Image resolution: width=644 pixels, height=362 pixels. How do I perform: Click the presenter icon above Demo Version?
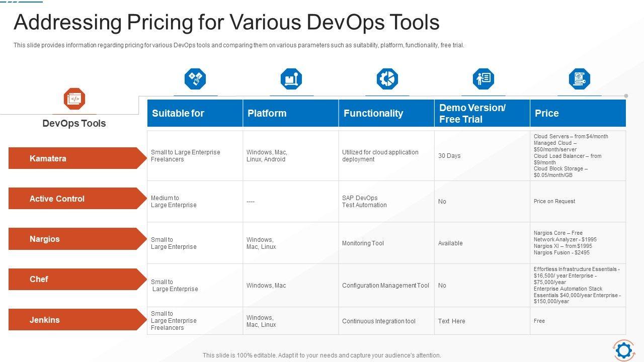pos(484,79)
